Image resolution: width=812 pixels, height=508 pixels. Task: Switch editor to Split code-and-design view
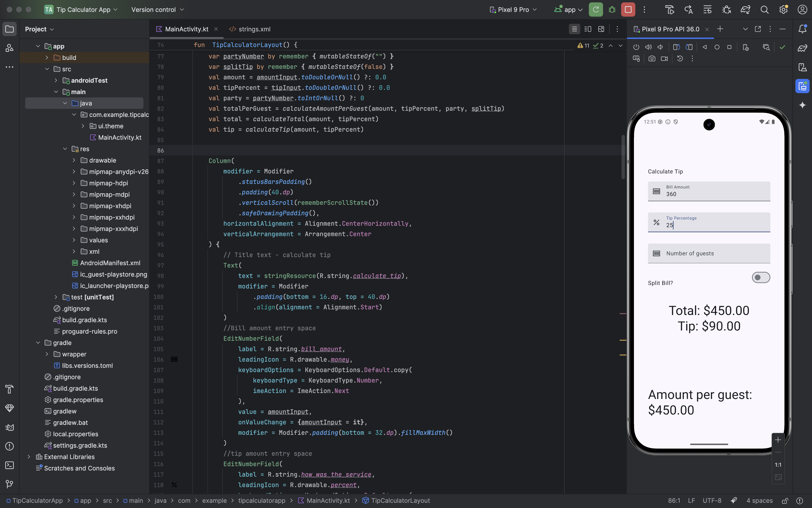tap(587, 29)
